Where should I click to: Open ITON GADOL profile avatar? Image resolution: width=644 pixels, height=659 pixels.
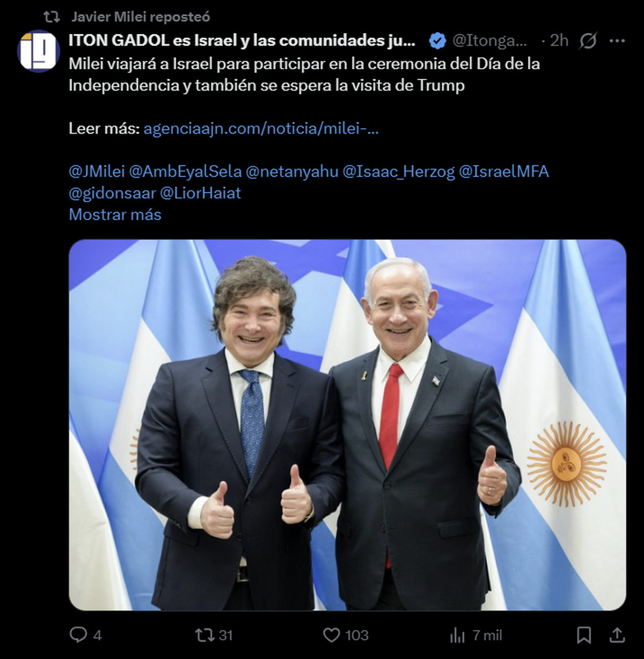click(x=39, y=52)
